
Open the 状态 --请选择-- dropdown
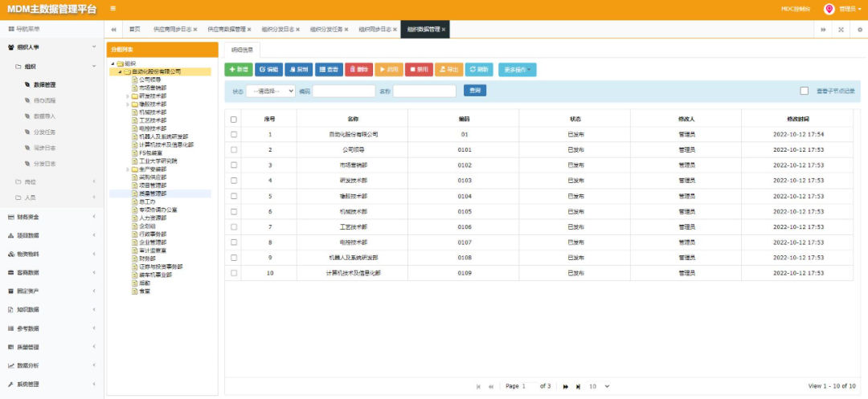(x=271, y=92)
